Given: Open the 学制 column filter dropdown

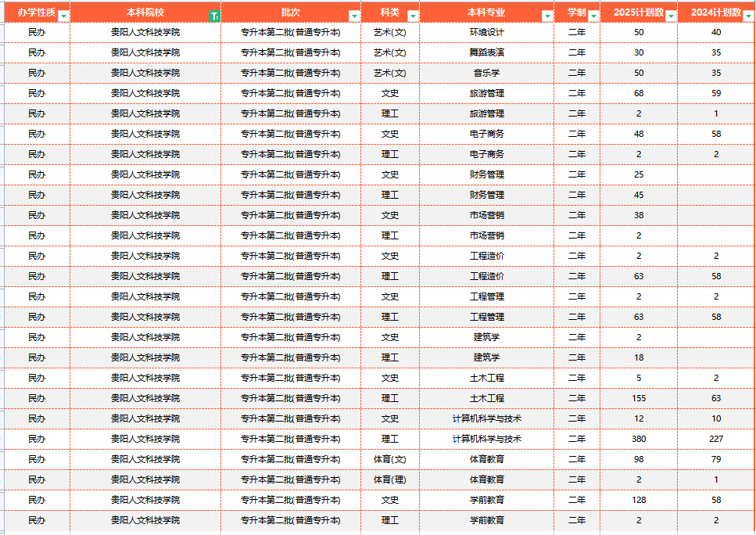Looking at the screenshot, I should (593, 16).
